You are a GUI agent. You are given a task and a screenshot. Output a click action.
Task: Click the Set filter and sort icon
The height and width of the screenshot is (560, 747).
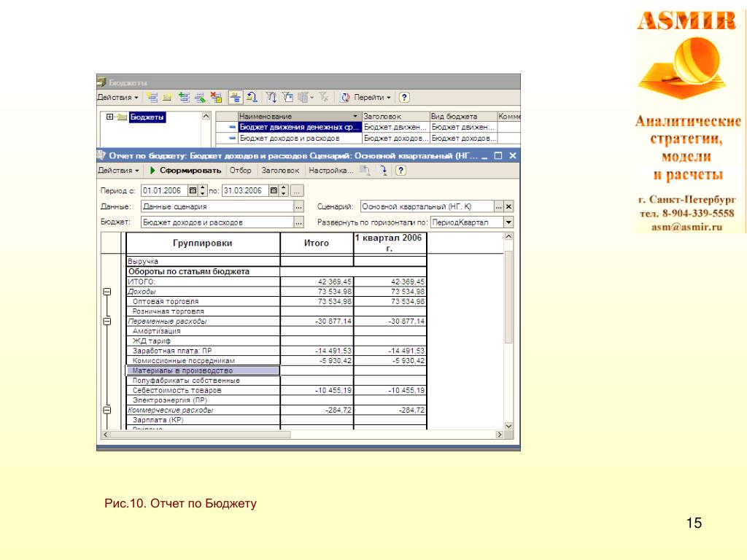pyautogui.click(x=271, y=98)
